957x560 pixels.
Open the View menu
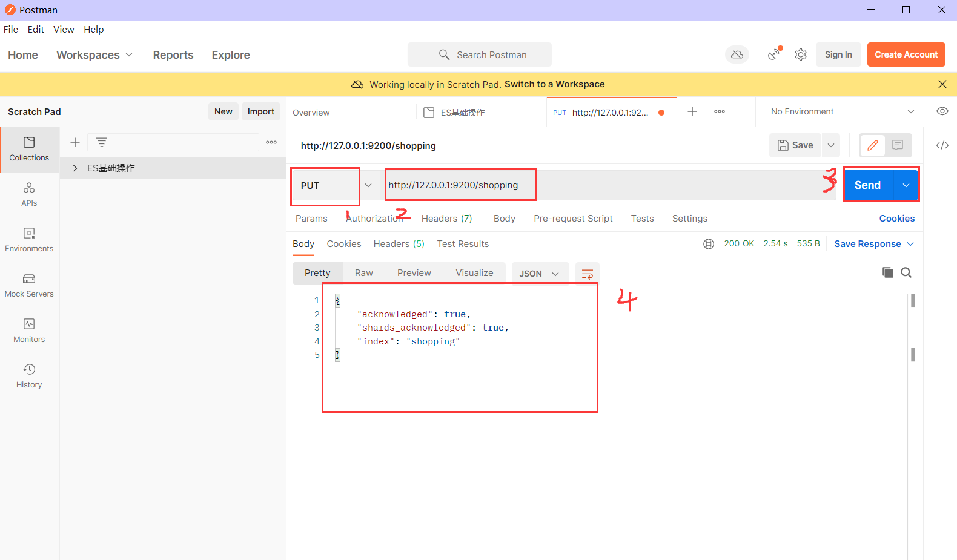point(64,29)
